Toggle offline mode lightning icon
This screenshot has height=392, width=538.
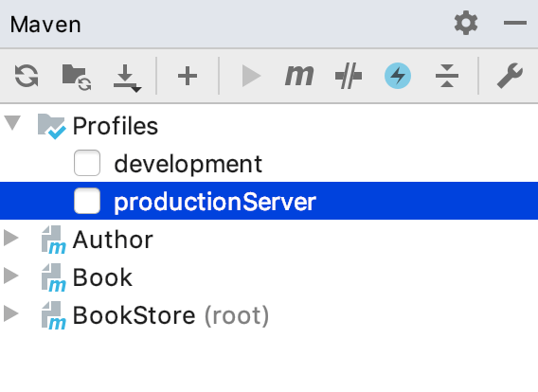click(x=398, y=76)
